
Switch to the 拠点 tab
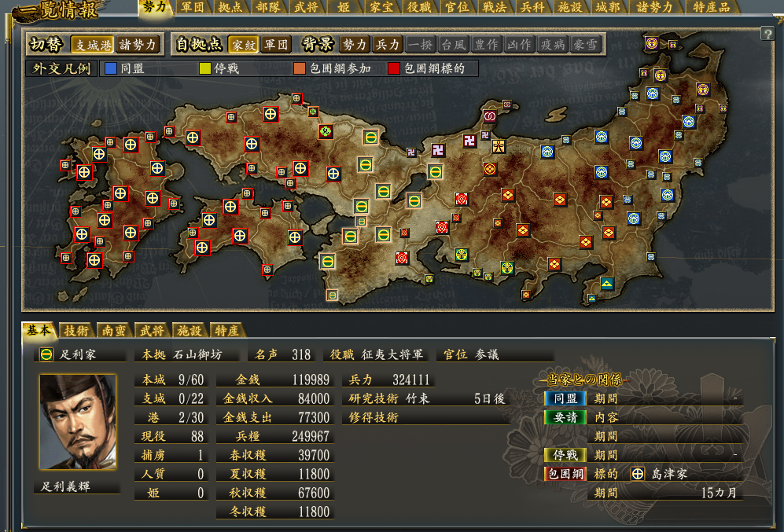tap(230, 7)
